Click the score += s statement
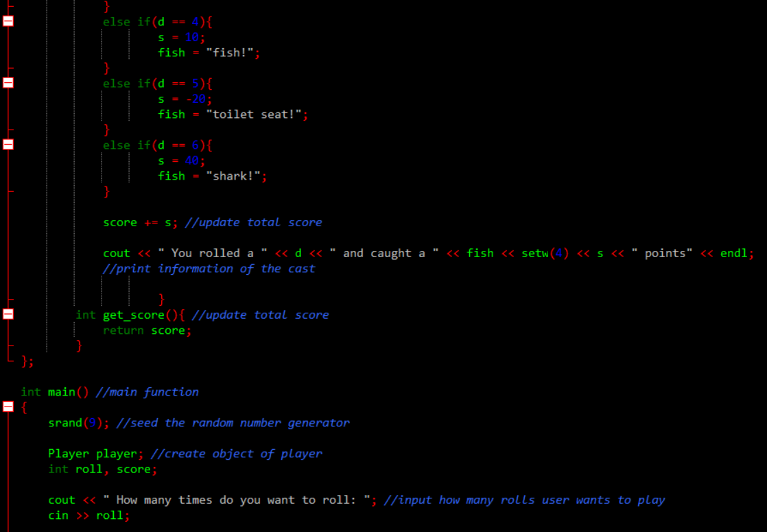 click(x=139, y=222)
